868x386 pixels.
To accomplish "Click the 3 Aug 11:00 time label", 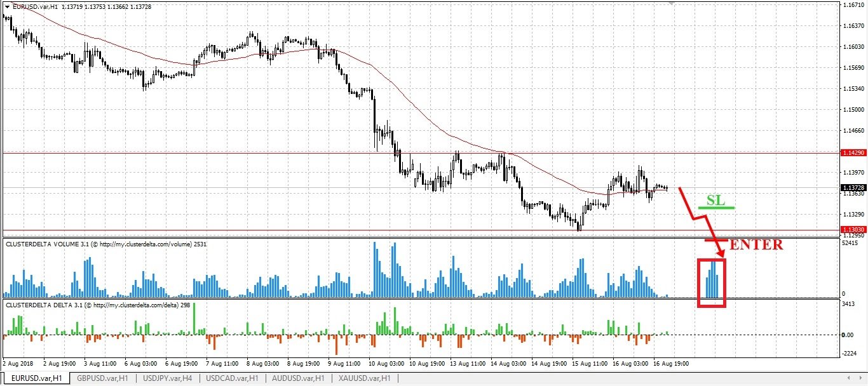I will tap(100, 364).
